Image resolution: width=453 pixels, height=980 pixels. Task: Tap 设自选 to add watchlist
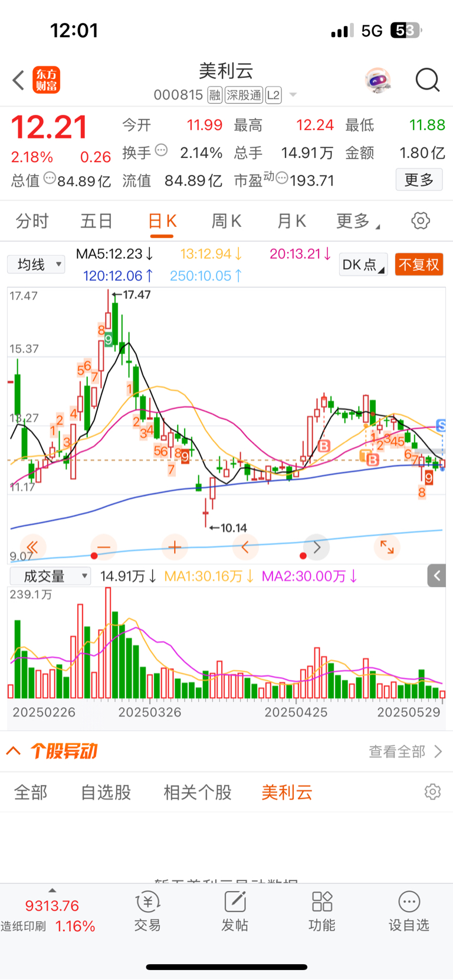pos(409,912)
